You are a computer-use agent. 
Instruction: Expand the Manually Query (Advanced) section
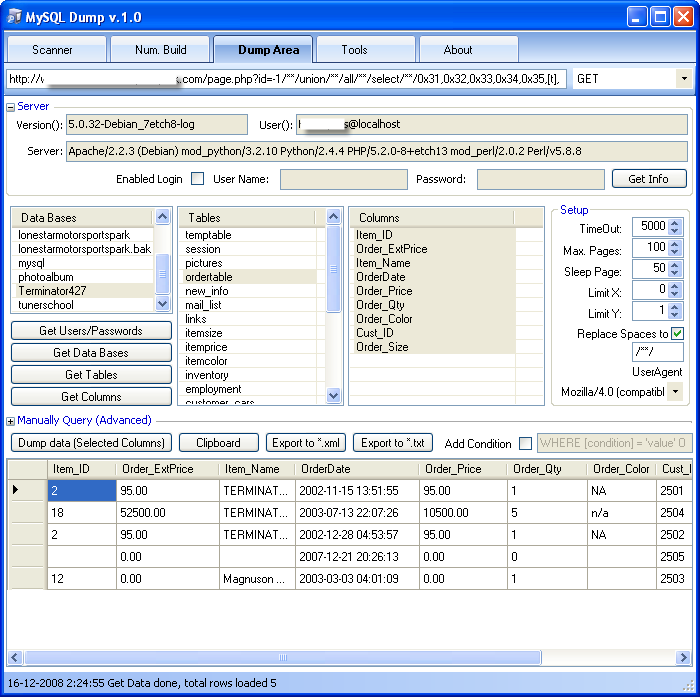(10, 421)
